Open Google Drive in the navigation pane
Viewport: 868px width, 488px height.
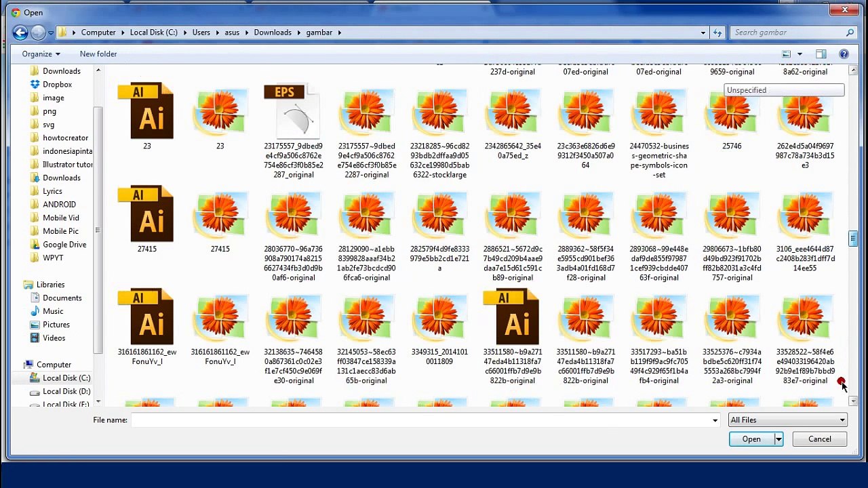[64, 245]
